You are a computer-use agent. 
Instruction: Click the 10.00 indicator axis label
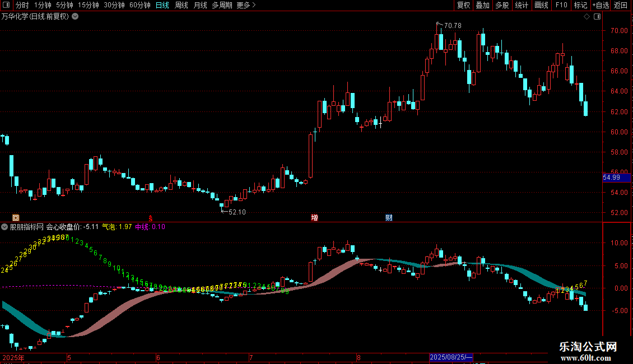click(619, 243)
